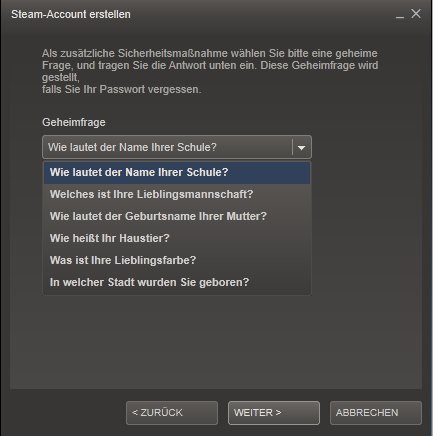Click the dropdown arrow of the Geheimfrage combo box
This screenshot has height=436, width=433.
[x=301, y=147]
